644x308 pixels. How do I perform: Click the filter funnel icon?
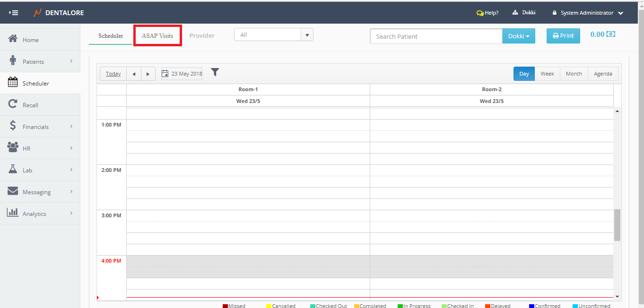215,72
